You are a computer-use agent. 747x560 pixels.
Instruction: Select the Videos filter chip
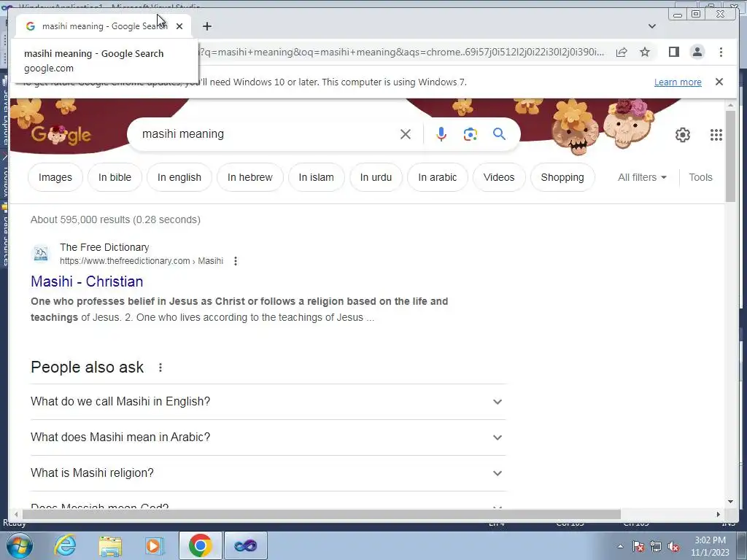pos(499,177)
